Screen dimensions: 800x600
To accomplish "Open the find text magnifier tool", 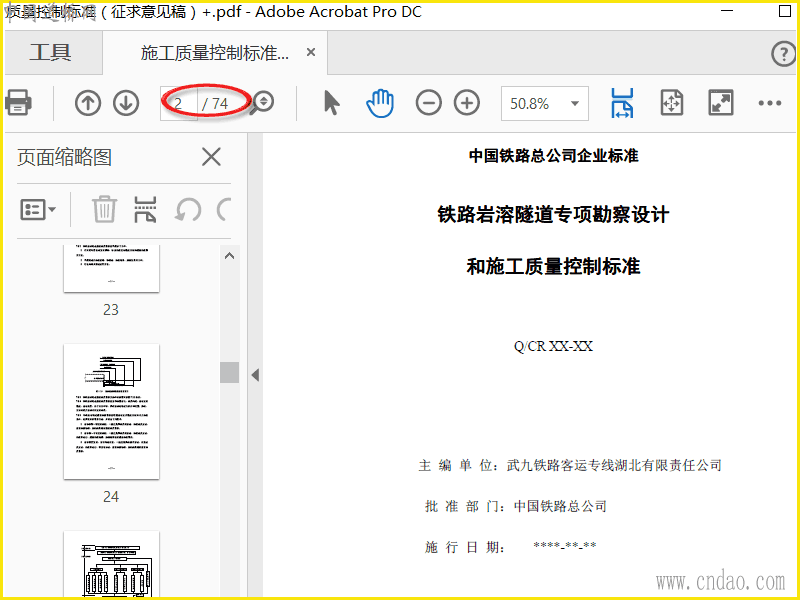I will coord(262,104).
